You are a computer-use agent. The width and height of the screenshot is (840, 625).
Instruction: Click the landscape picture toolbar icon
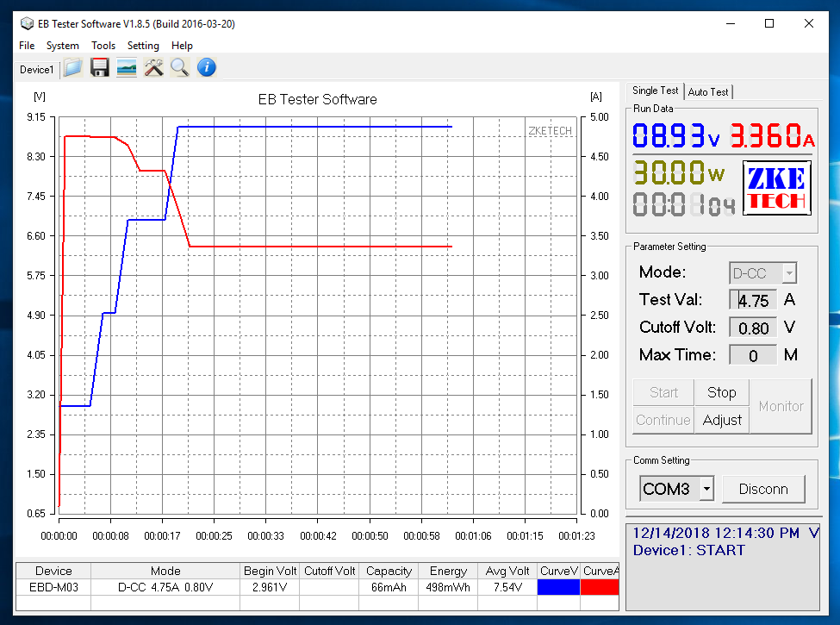pos(127,69)
